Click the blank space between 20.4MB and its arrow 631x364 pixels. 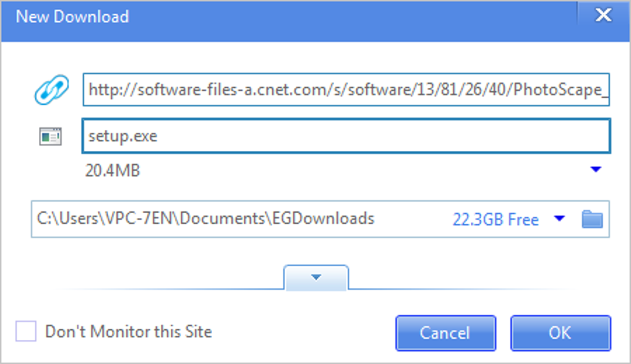365,170
